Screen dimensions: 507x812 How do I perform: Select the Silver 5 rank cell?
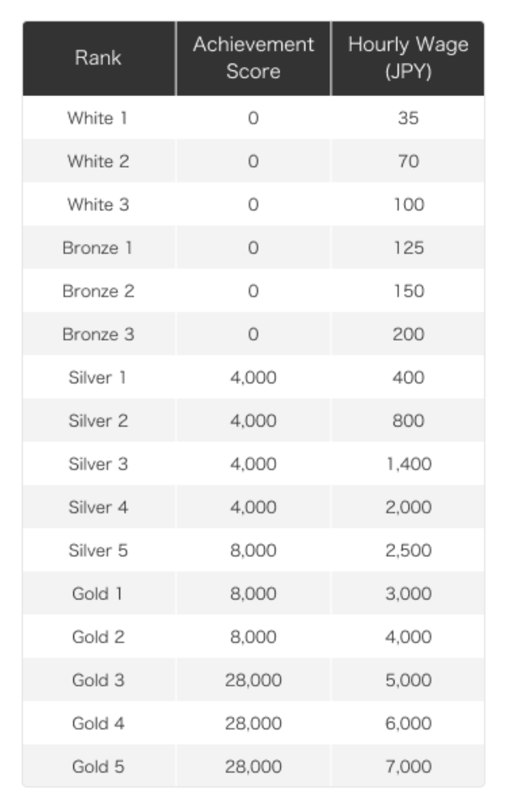tap(98, 550)
